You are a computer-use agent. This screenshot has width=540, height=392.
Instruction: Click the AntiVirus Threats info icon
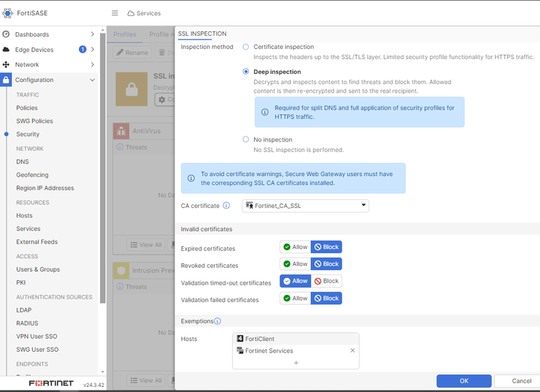[120, 147]
